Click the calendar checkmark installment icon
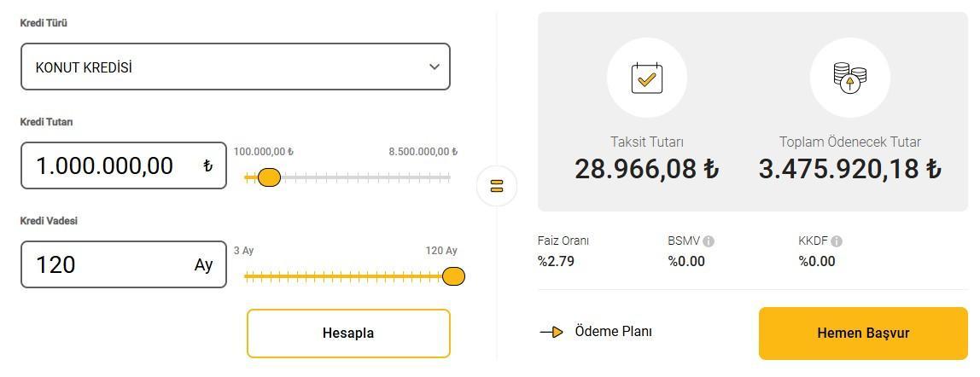Screen dimensions: 980x377 tap(646, 78)
